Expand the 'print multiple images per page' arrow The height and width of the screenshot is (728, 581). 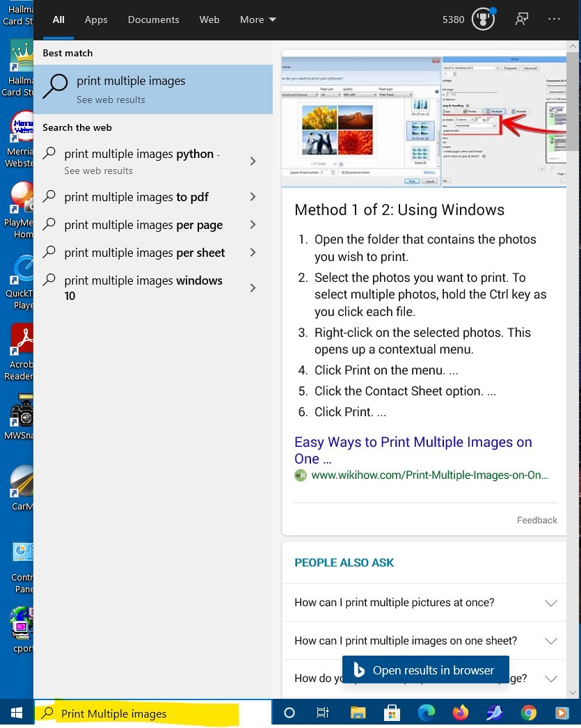click(x=253, y=225)
